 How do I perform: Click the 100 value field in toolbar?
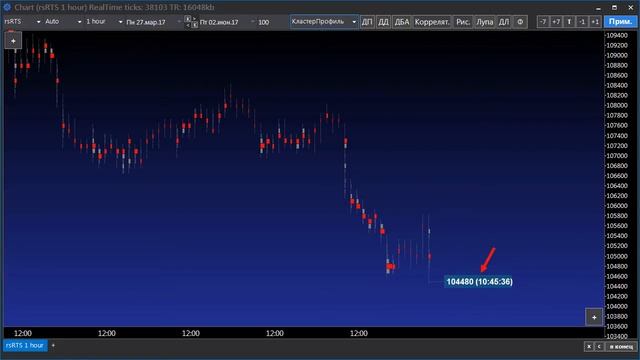click(264, 22)
